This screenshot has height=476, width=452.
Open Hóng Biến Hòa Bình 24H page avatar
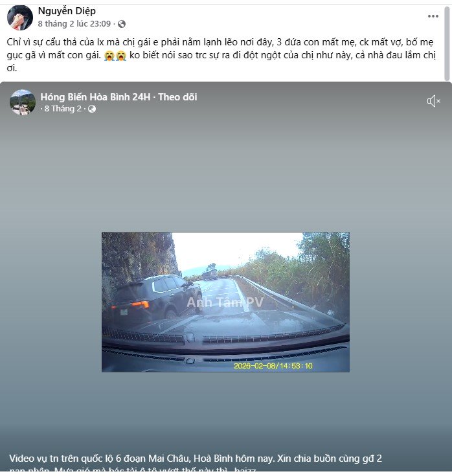pyautogui.click(x=23, y=102)
